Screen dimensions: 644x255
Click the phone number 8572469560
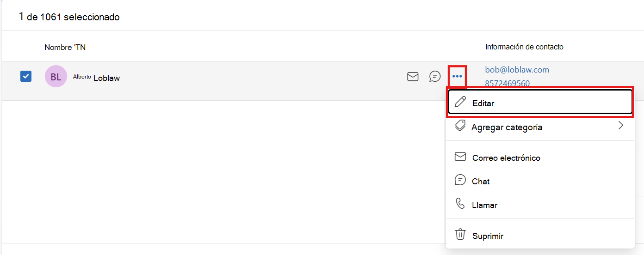point(507,84)
